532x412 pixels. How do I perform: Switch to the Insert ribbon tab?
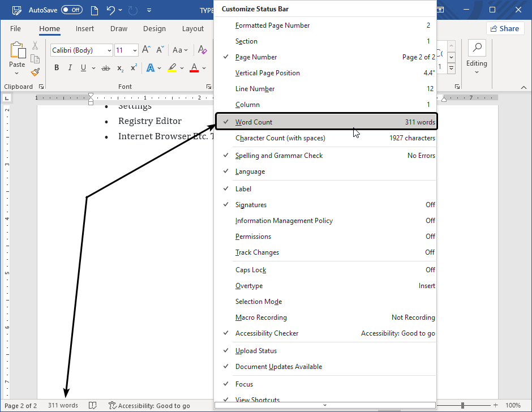click(85, 29)
